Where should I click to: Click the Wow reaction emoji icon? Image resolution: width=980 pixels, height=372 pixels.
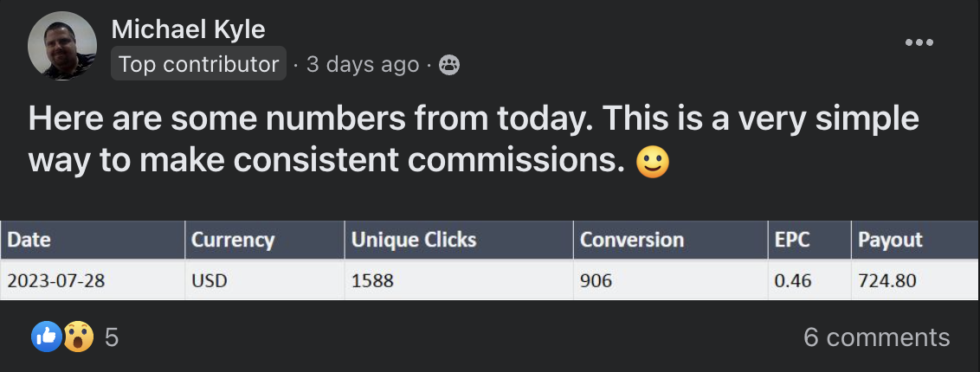tap(77, 337)
